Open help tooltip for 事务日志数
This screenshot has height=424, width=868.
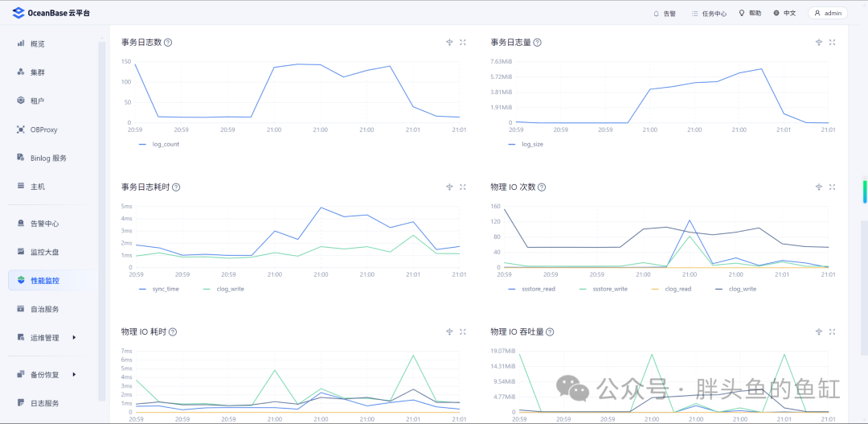coord(168,42)
